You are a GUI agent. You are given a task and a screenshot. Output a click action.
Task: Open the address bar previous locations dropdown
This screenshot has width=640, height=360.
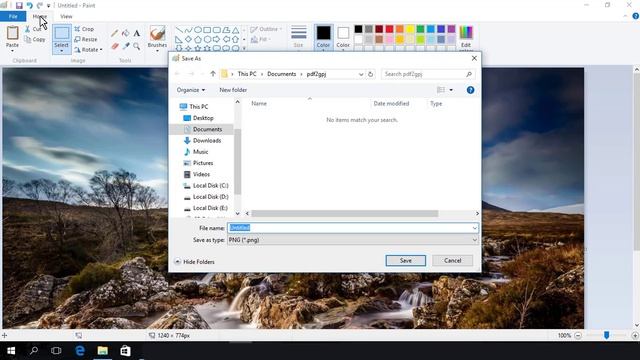[361, 74]
